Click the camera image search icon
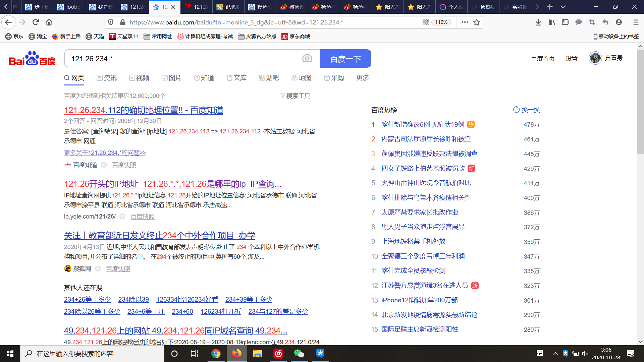 click(x=307, y=58)
